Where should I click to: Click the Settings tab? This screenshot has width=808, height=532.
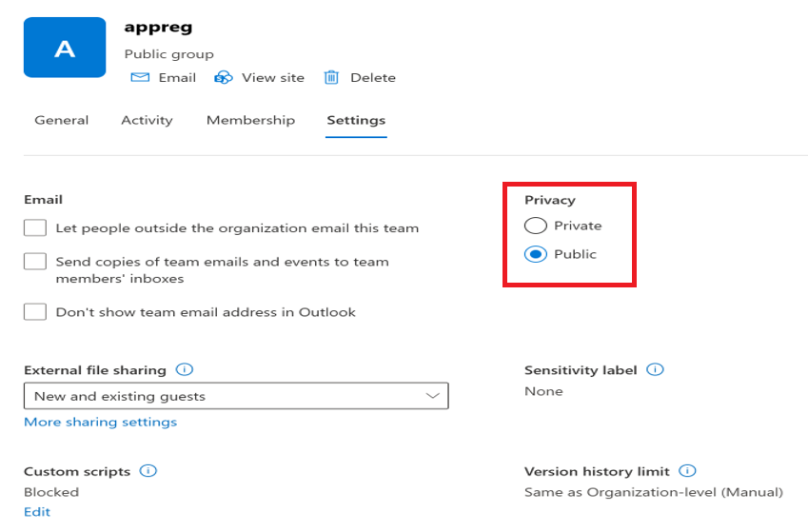point(356,121)
